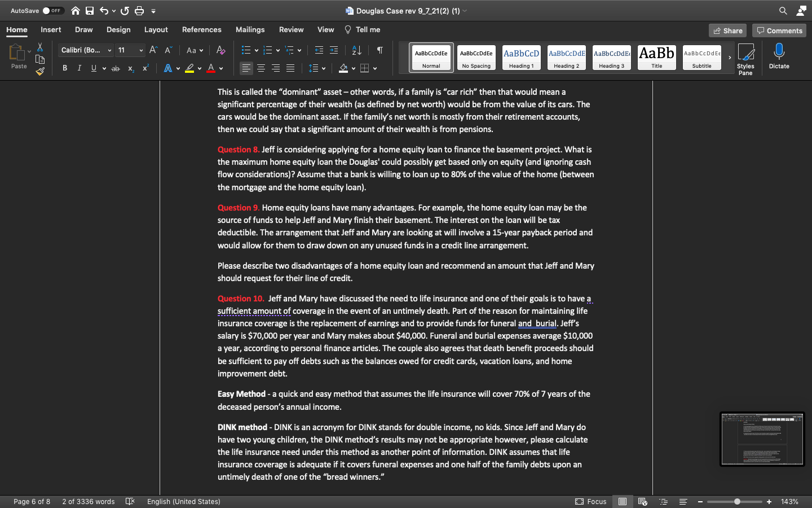The width and height of the screenshot is (812, 508).
Task: Copy the selection to clipboard
Action: click(x=40, y=59)
